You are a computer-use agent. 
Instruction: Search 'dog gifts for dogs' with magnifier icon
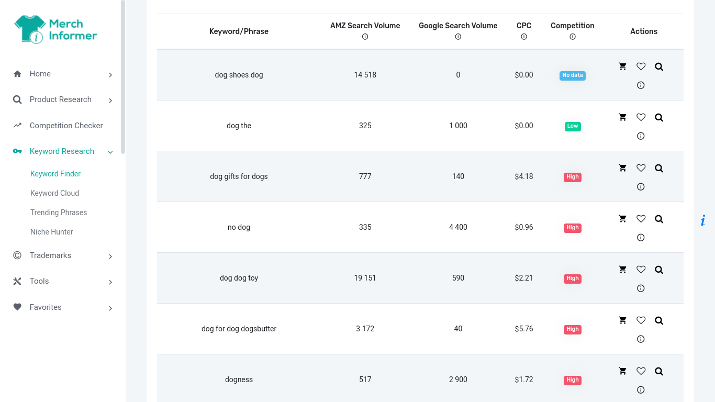pyautogui.click(x=659, y=168)
